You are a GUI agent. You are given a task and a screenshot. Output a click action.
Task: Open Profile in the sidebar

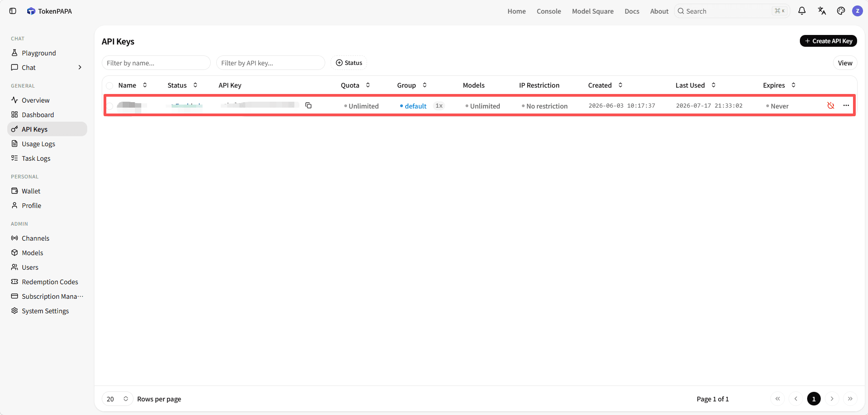point(47,206)
